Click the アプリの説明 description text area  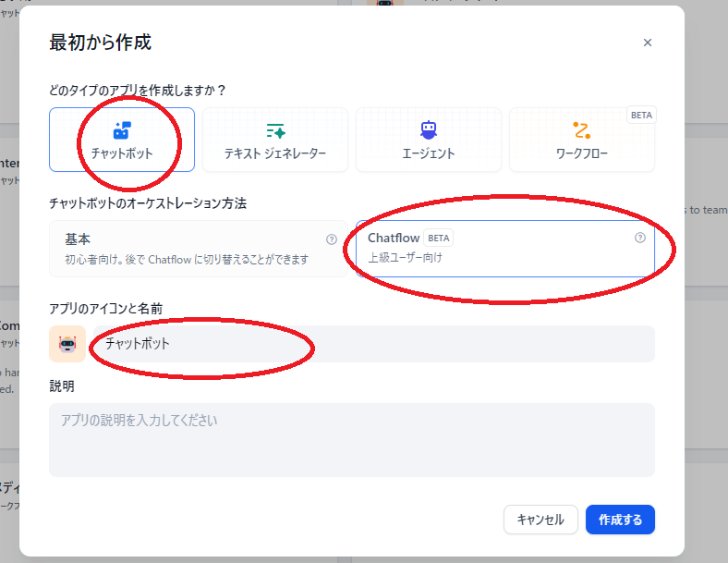tap(352, 440)
